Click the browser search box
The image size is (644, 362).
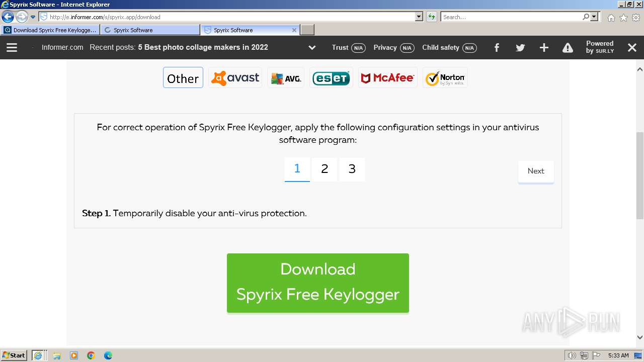(512, 17)
